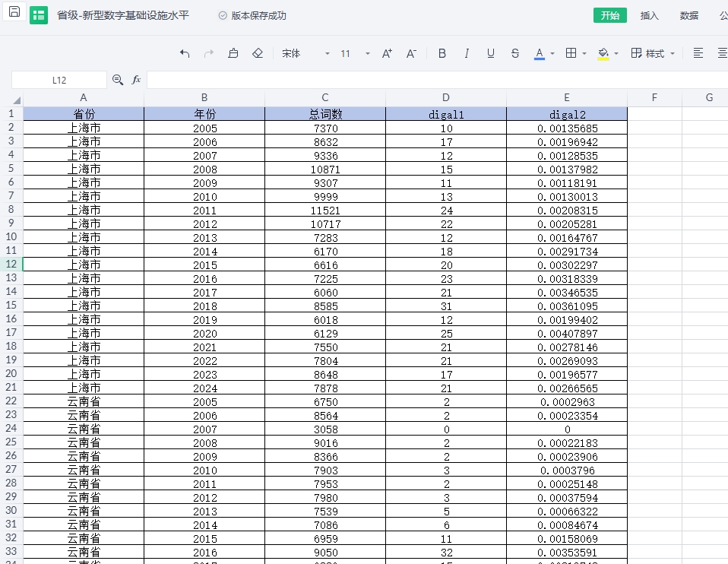Click cell with value 0.00353591
This screenshot has height=564, width=728.
click(567, 552)
